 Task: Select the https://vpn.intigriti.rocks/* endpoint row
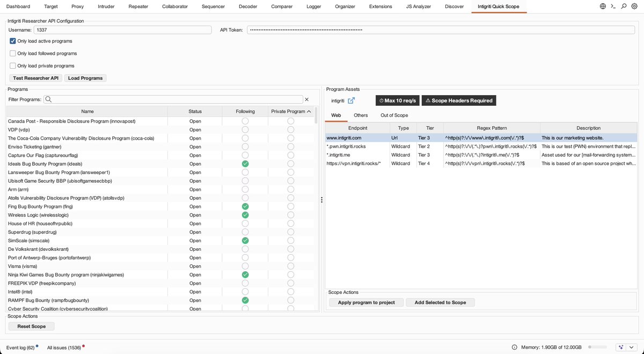point(481,163)
